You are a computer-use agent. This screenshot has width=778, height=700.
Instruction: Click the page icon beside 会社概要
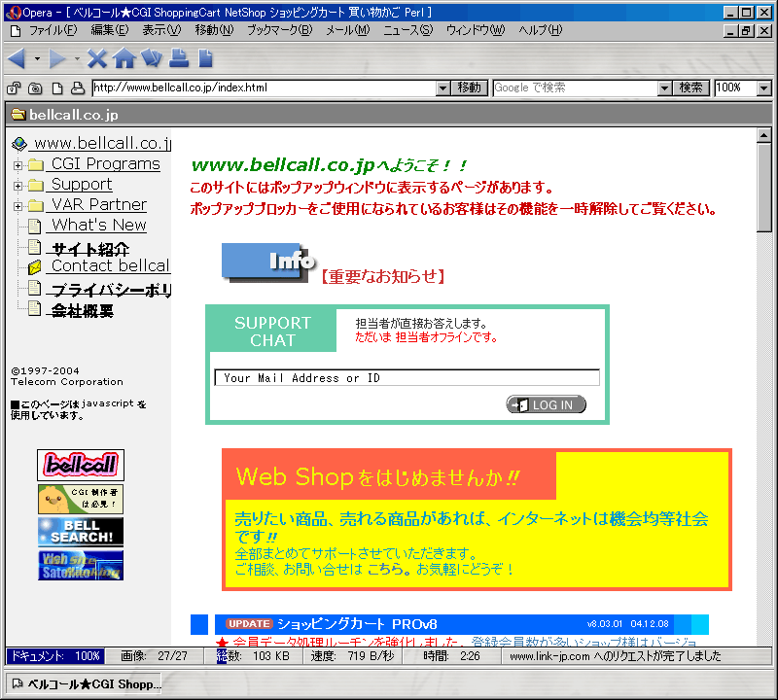pyautogui.click(x=35, y=308)
